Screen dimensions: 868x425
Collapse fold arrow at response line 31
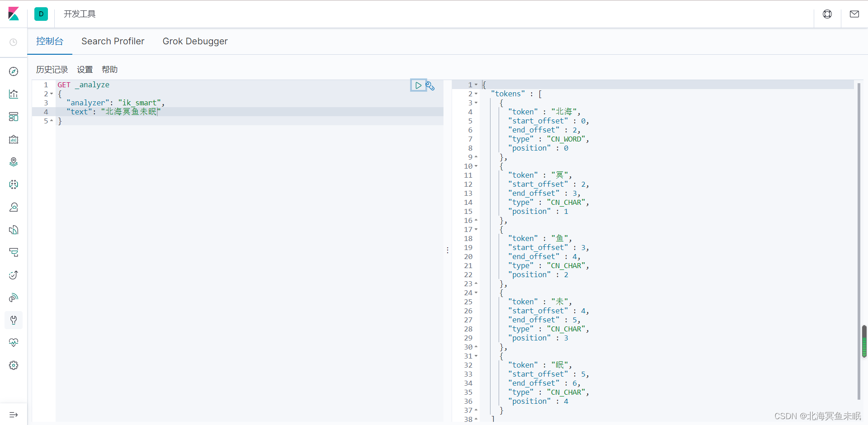pyautogui.click(x=476, y=356)
